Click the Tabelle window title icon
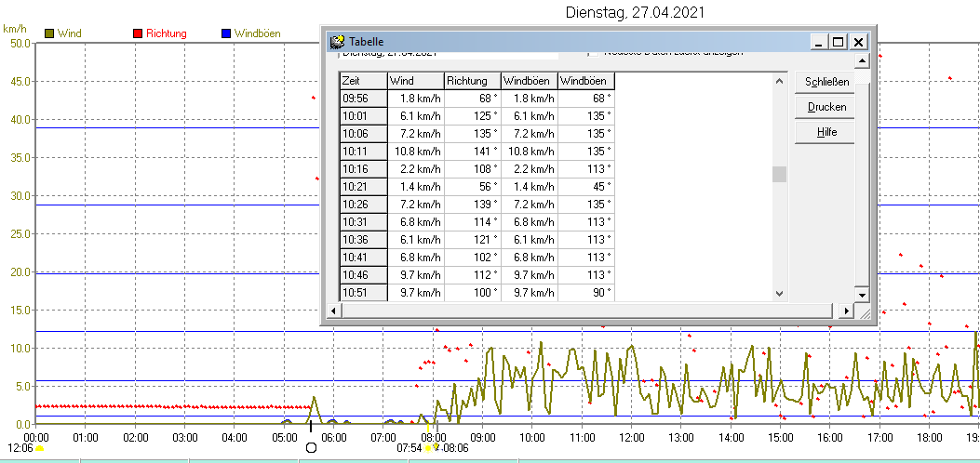980x463 pixels. click(338, 41)
